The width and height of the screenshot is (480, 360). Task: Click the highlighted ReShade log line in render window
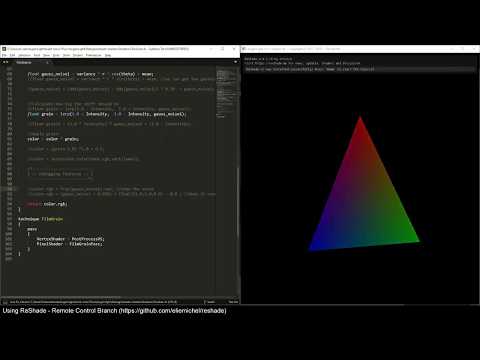click(x=359, y=69)
